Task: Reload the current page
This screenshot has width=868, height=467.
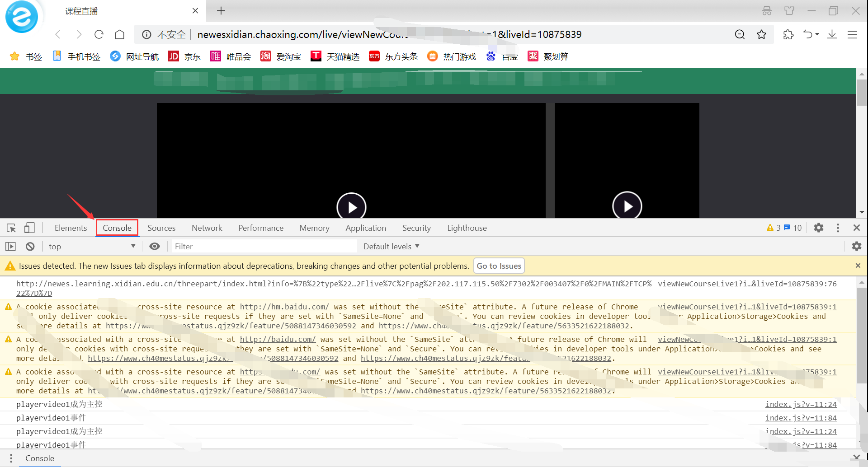Action: click(x=99, y=34)
